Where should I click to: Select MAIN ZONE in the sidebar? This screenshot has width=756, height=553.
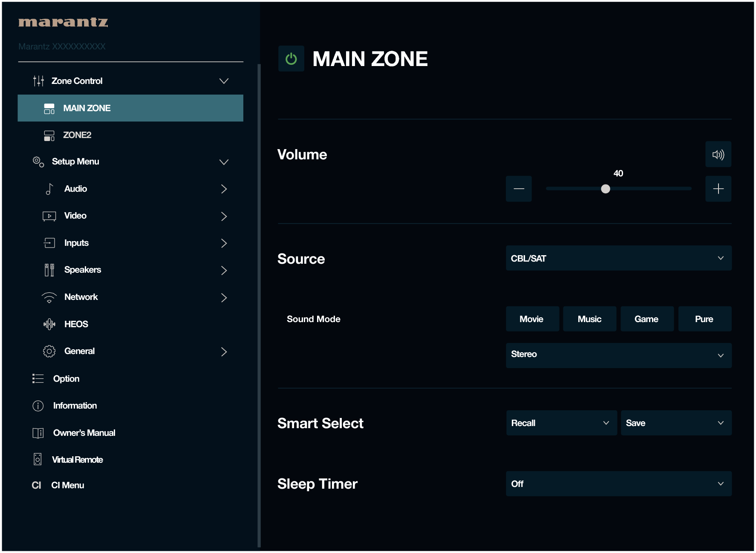(x=130, y=108)
